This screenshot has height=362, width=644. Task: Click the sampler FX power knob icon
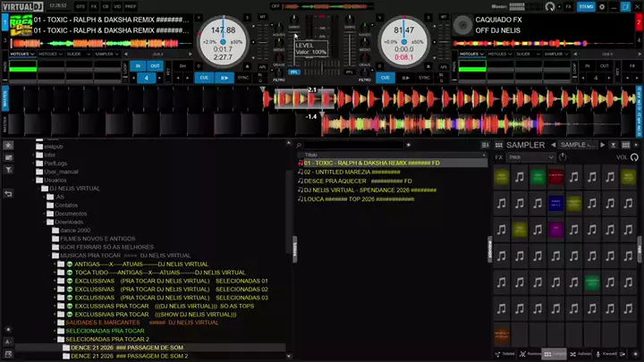coord(563,156)
